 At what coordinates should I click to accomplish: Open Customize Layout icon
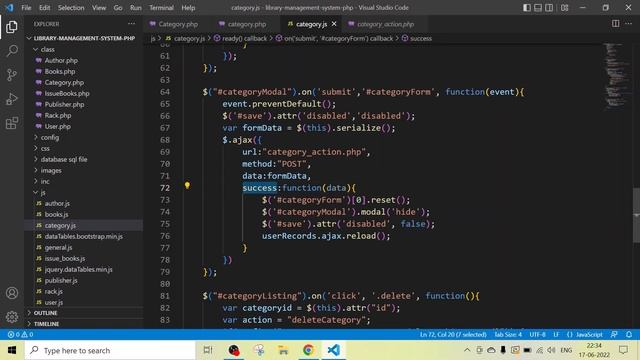pyautogui.click(x=564, y=7)
